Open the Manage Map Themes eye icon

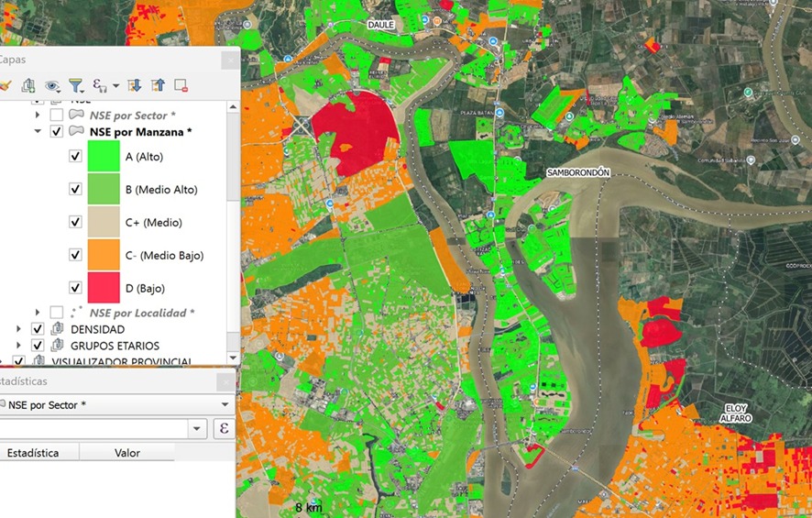[x=53, y=85]
